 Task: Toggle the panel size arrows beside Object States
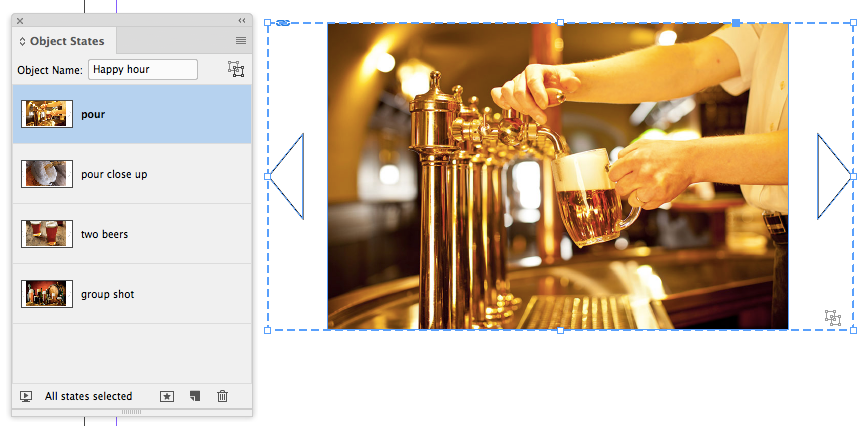tap(23, 41)
